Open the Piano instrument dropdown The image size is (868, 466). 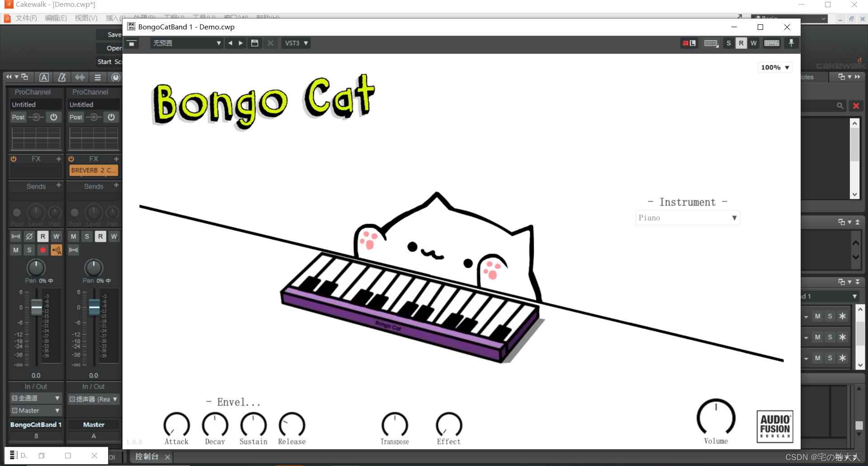tap(688, 218)
